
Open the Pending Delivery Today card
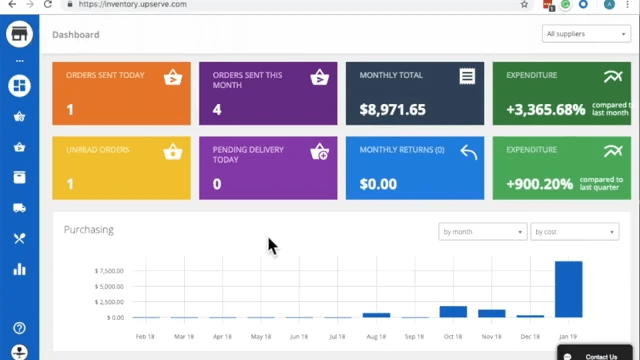tap(268, 168)
